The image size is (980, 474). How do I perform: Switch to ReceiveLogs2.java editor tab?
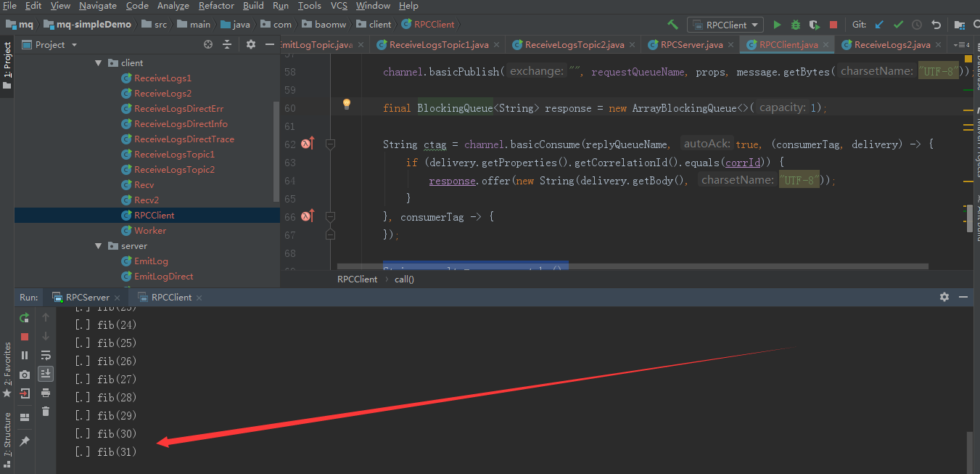[892, 44]
